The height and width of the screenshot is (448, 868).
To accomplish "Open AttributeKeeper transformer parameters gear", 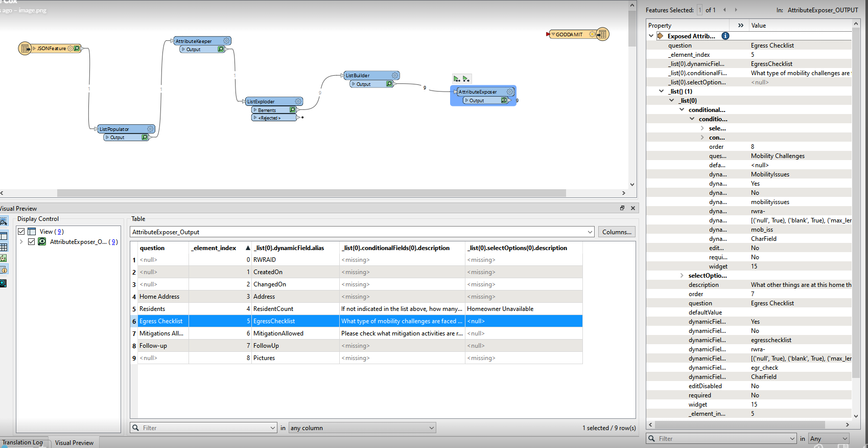I will [226, 41].
